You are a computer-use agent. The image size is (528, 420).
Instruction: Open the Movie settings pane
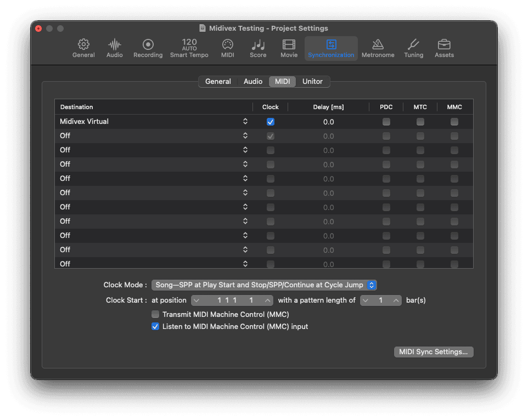pos(289,48)
